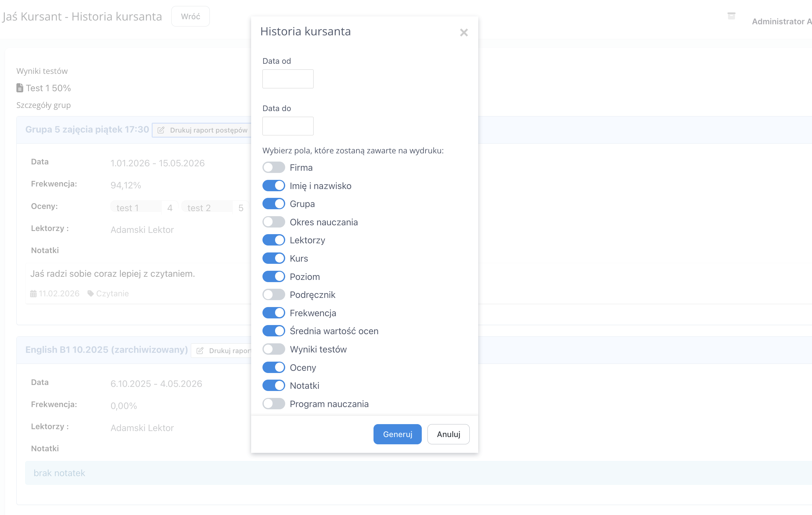Enable the Wyniki testów toggle

coord(274,349)
